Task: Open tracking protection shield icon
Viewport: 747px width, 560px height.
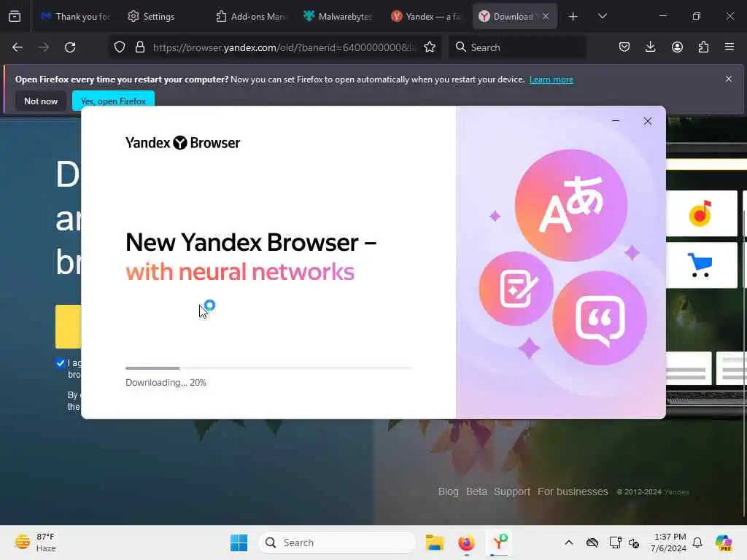Action: click(120, 47)
